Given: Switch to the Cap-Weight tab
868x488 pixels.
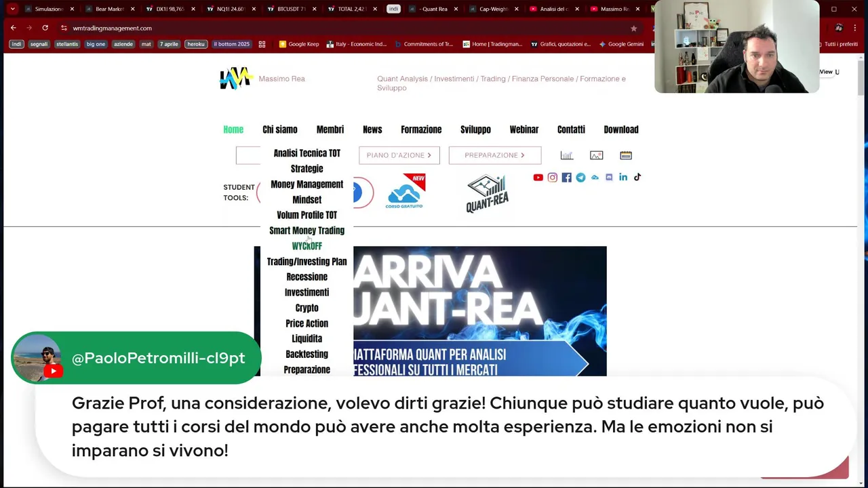Looking at the screenshot, I should pyautogui.click(x=492, y=9).
